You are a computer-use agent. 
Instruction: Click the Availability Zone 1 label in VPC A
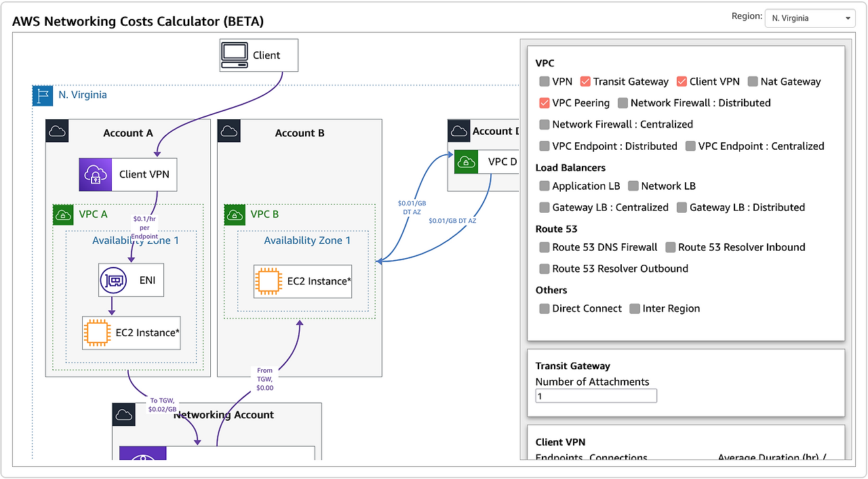pos(136,241)
